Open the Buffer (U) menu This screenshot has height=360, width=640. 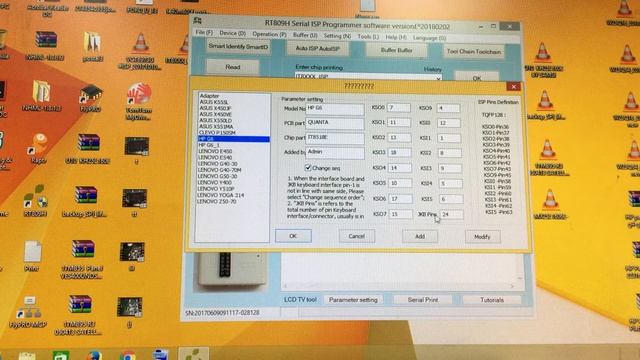pos(305,35)
